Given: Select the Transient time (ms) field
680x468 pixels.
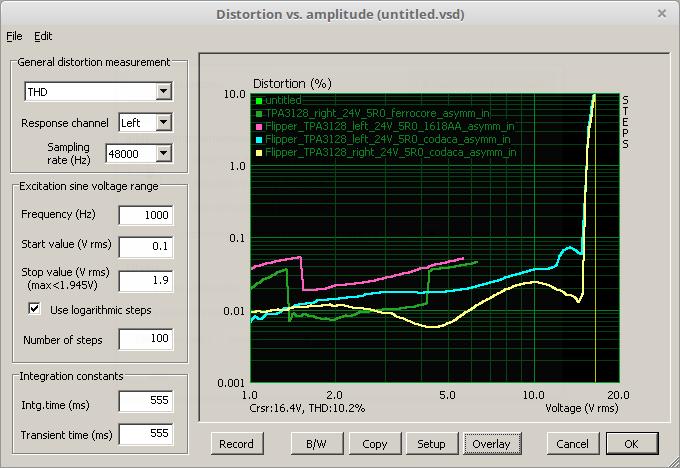Looking at the screenshot, I should 145,434.
